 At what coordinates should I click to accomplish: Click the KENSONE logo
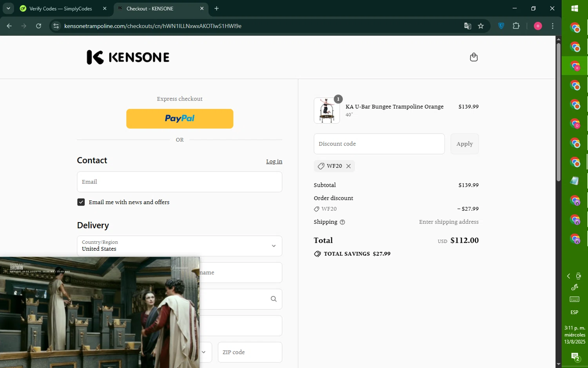pyautogui.click(x=128, y=57)
